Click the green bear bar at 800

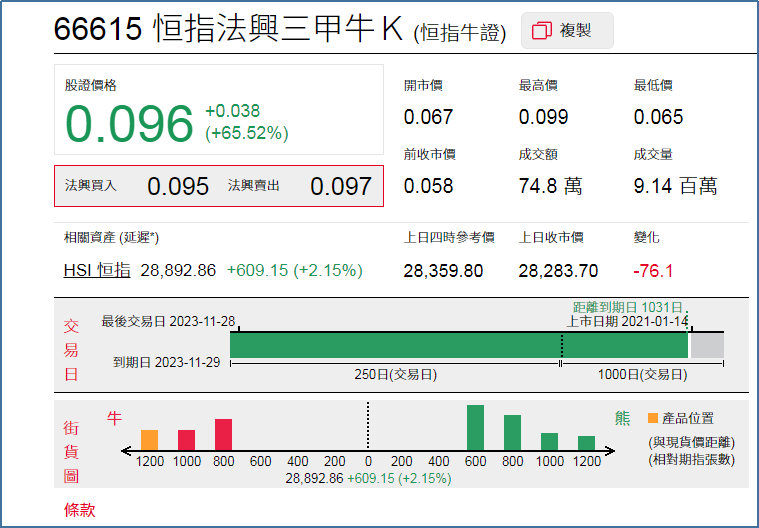pyautogui.click(x=512, y=433)
